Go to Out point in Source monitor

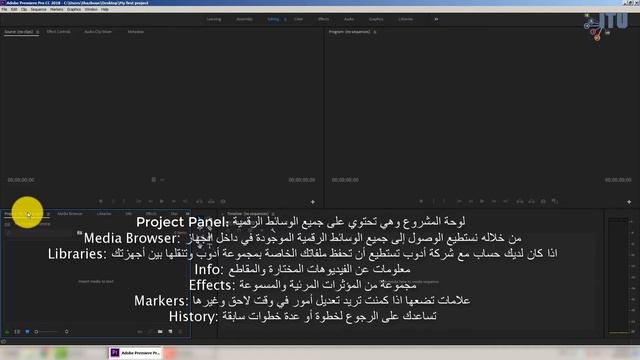(x=185, y=201)
